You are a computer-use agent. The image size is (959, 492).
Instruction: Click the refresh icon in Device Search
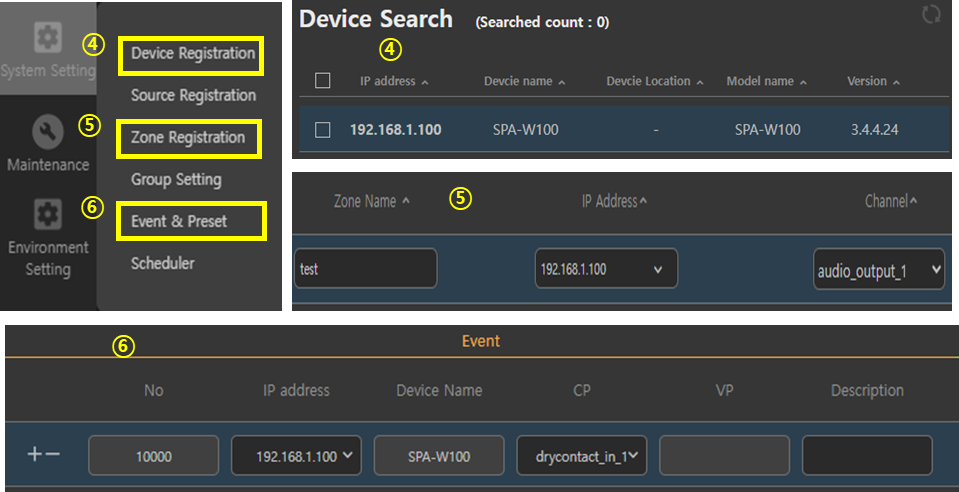pos(932,14)
